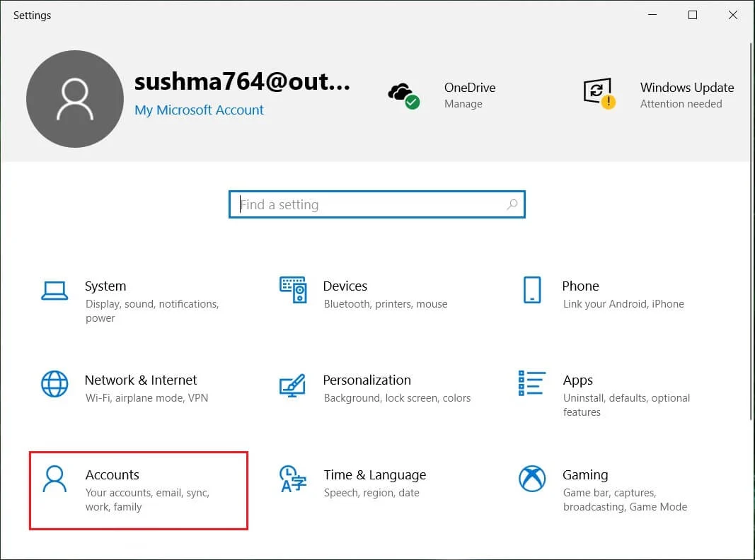
Task: Open Windows Update Attention needed text
Action: [x=681, y=104]
